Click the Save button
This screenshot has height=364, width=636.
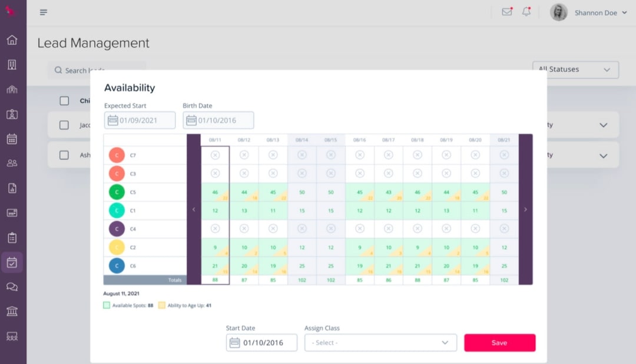499,342
